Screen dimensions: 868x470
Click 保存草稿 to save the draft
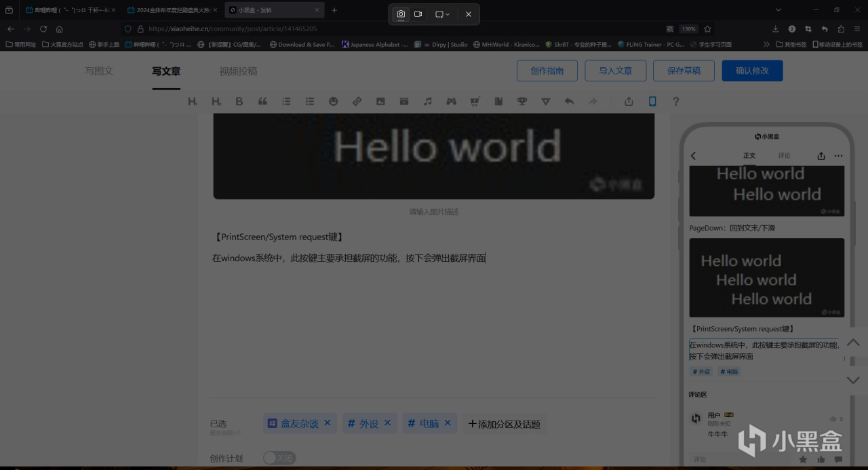coord(684,71)
